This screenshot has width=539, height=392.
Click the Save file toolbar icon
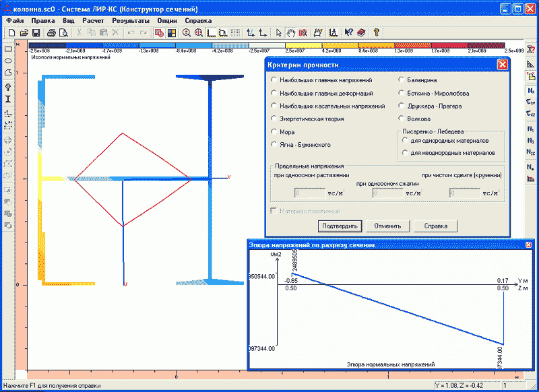pyautogui.click(x=36, y=32)
